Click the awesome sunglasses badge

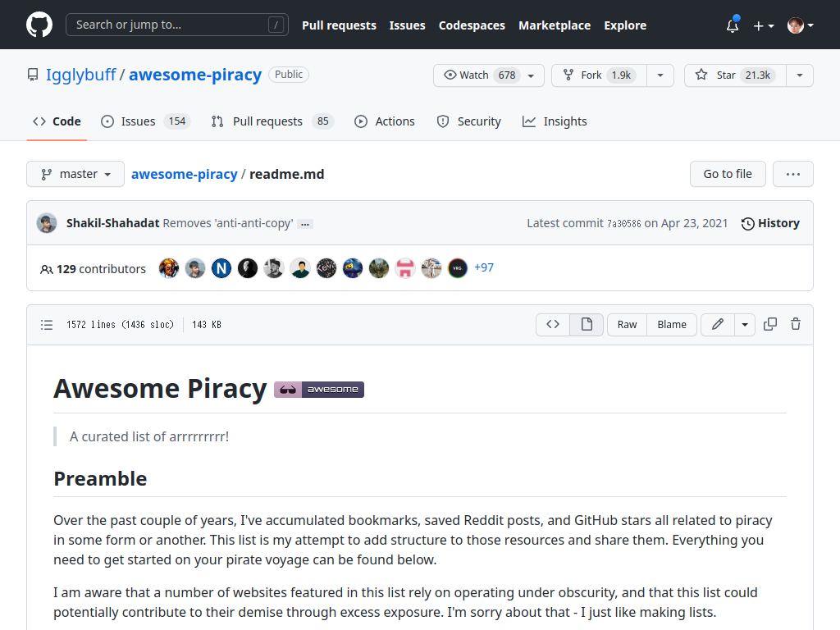tap(319, 390)
